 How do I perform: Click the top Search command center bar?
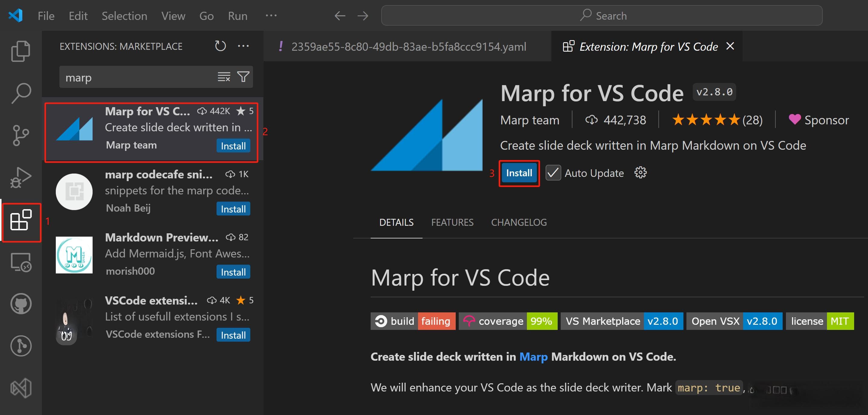pos(602,15)
